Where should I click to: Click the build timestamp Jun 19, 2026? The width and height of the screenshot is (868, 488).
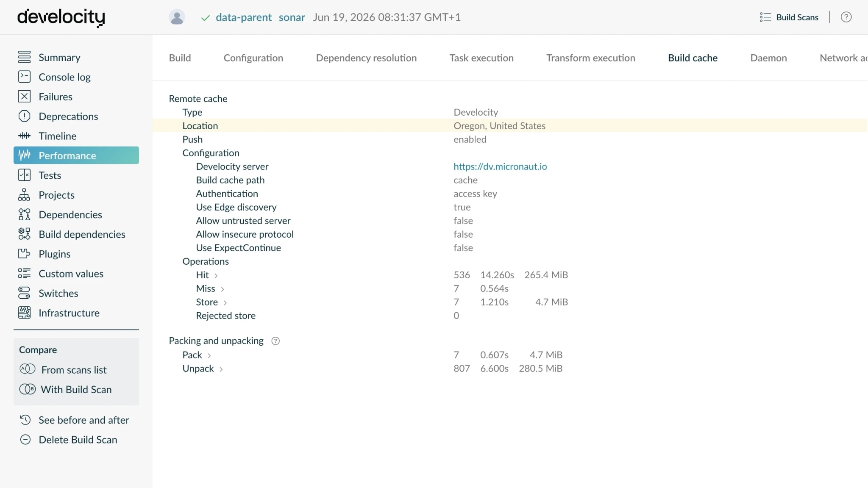[x=387, y=17]
